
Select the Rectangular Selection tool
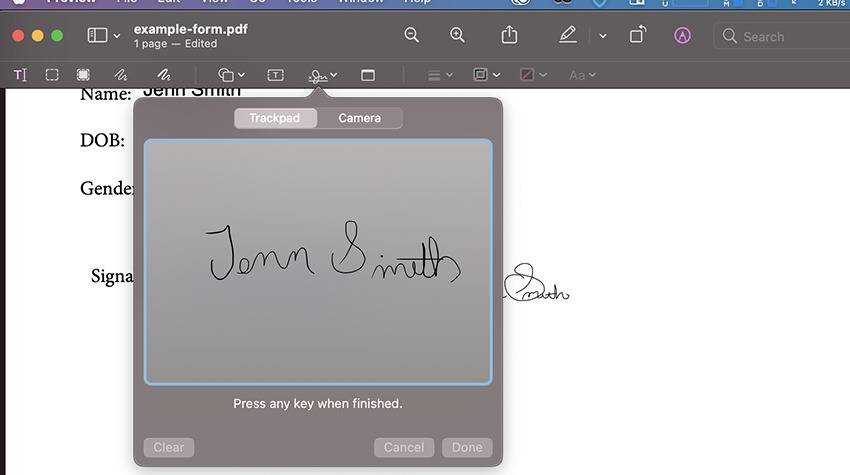(x=52, y=75)
